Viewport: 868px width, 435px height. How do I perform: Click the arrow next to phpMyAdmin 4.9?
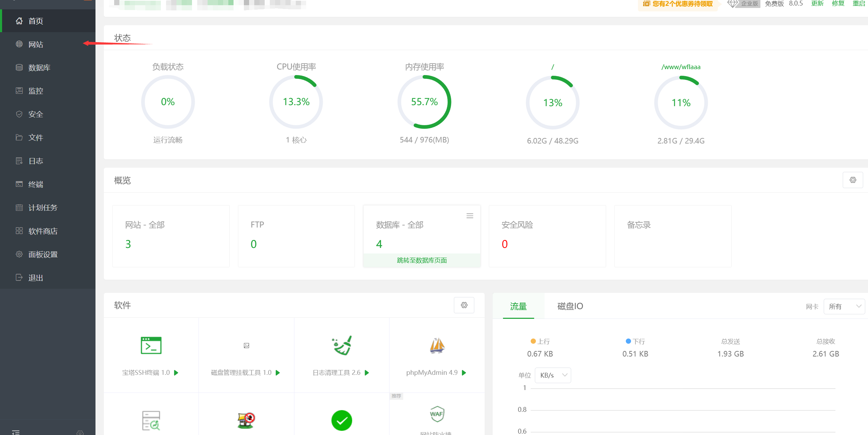point(464,373)
